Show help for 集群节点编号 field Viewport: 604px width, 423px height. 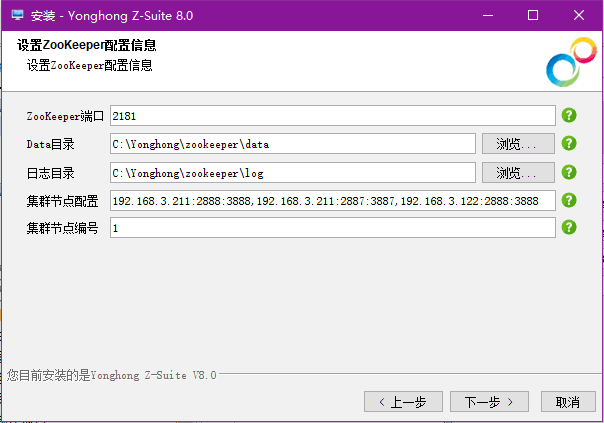tap(569, 227)
